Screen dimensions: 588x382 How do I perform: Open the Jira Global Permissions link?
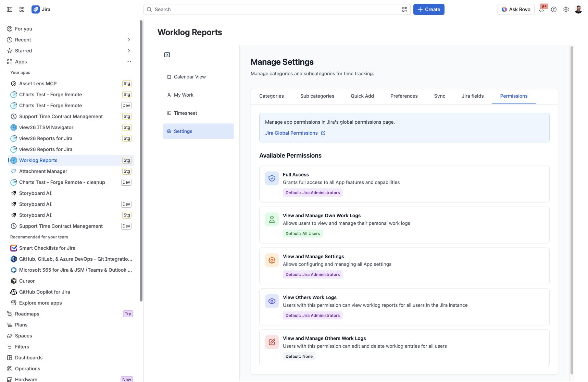tap(295, 133)
